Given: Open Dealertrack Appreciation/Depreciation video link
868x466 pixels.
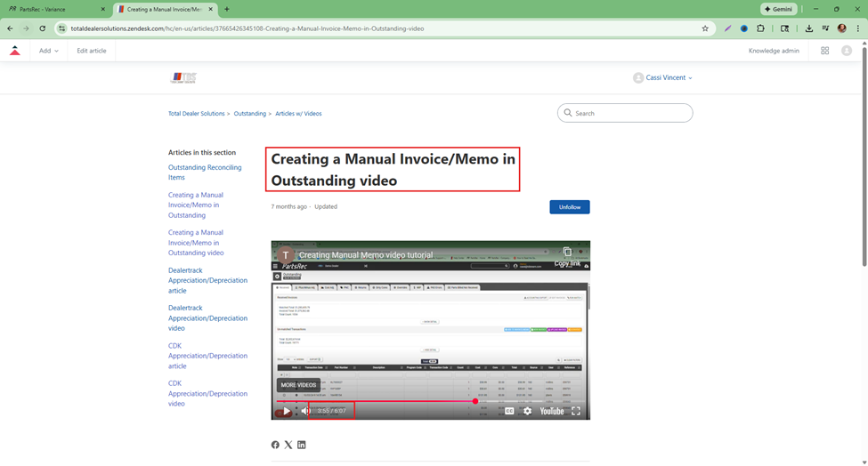Looking at the screenshot, I should click(x=207, y=317).
